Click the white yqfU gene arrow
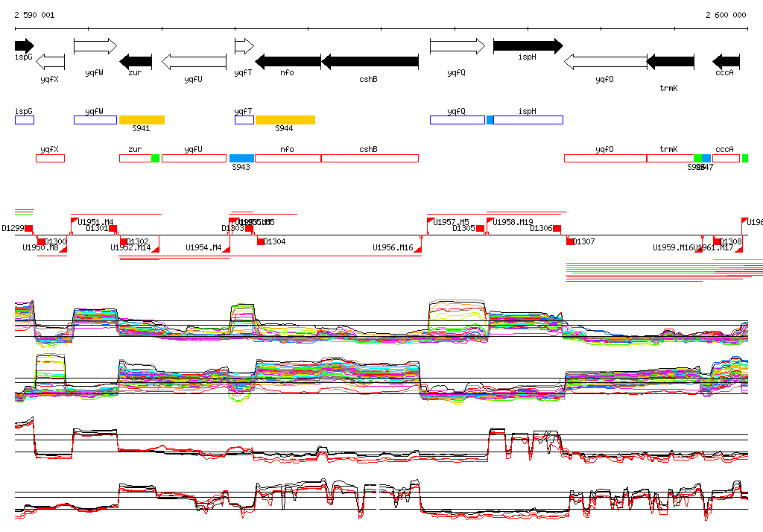 [x=194, y=62]
